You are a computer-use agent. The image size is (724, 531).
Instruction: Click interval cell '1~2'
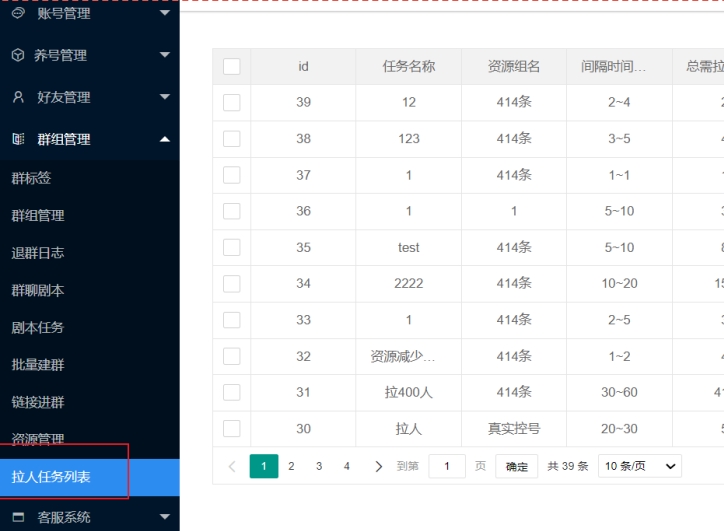pos(619,356)
